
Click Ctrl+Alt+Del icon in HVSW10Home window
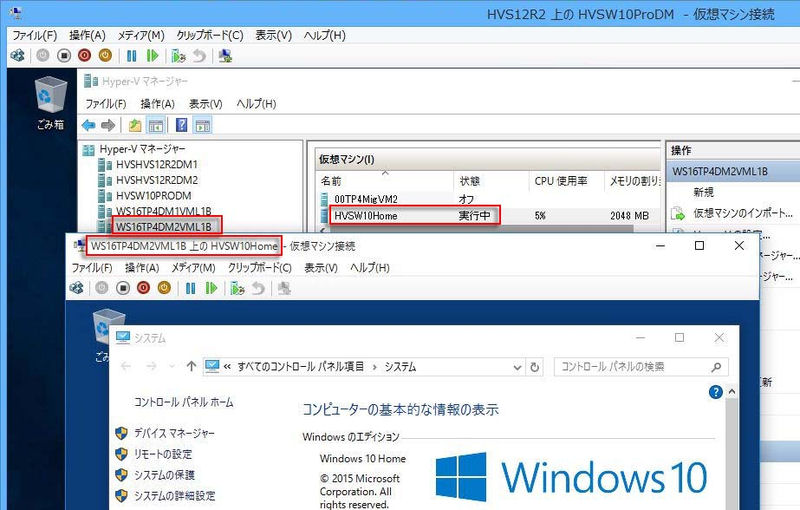pyautogui.click(x=77, y=288)
